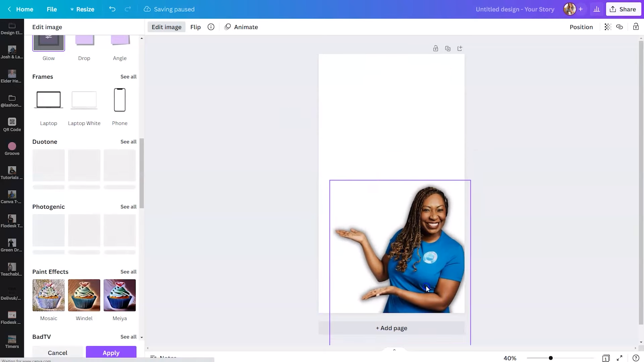Apply the Meiya paint effect
Screen dimensions: 644x362
(120, 295)
